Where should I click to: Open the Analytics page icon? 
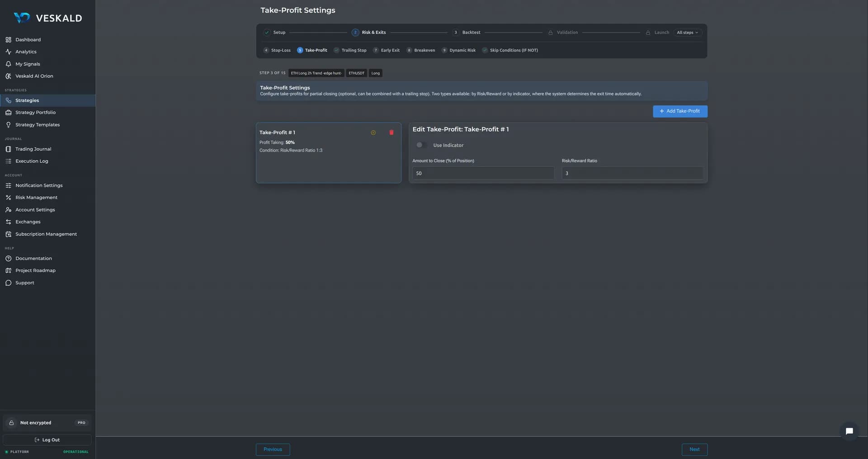point(8,52)
